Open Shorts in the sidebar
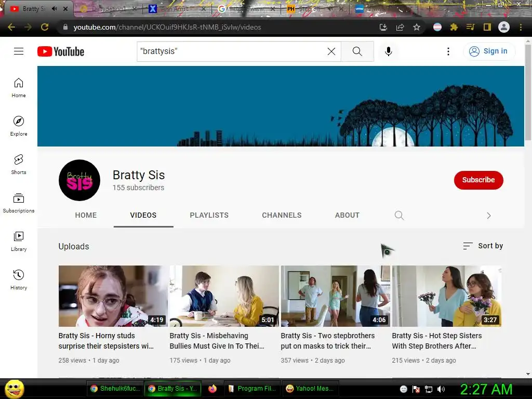This screenshot has height=399, width=532. tap(19, 164)
